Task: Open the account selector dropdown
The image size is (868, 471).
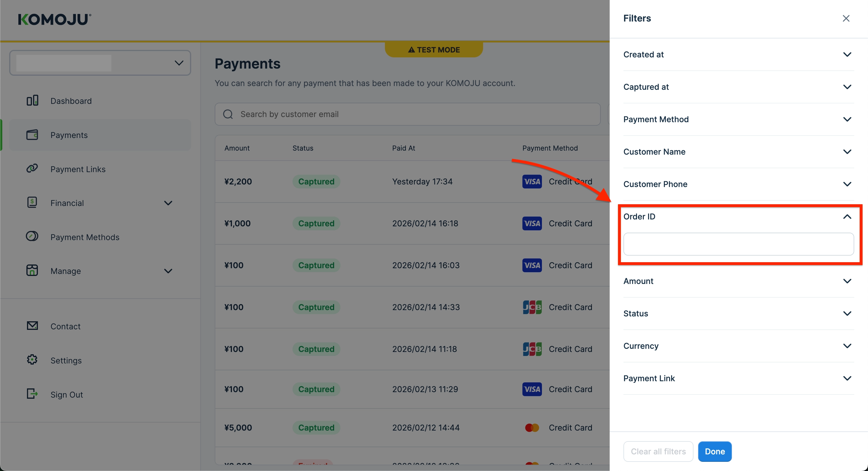Action: (x=100, y=63)
